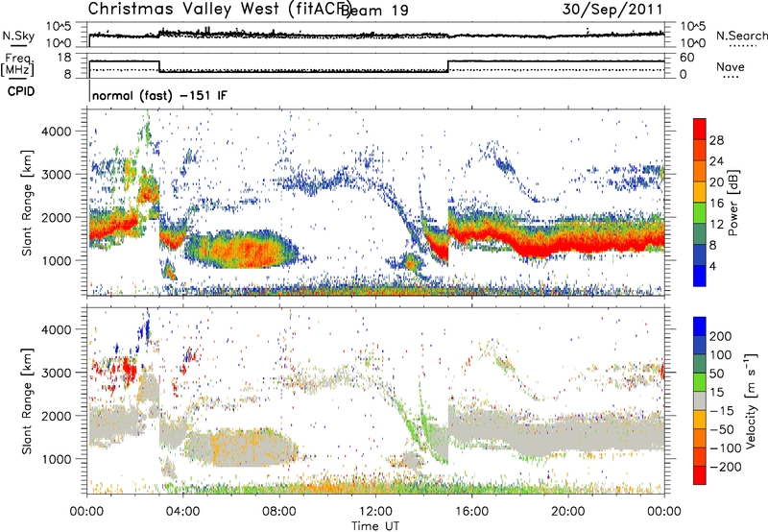Click the '20:00' time tick label

[x=567, y=512]
